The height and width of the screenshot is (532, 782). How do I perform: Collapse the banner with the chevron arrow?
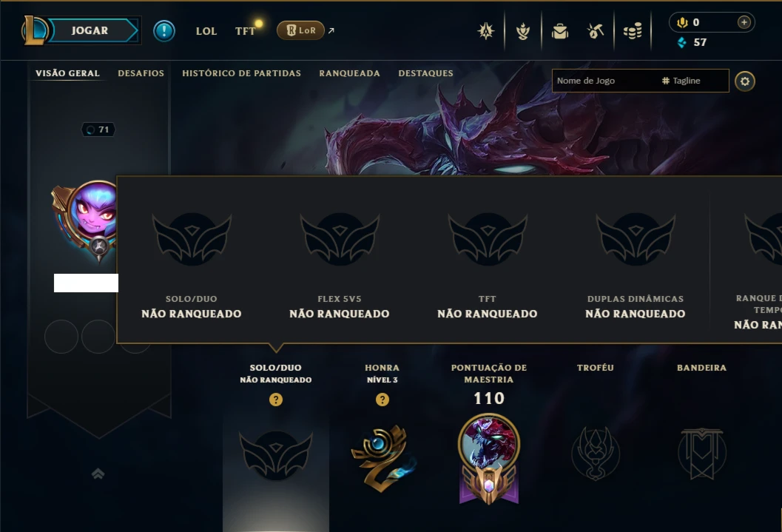(98, 474)
